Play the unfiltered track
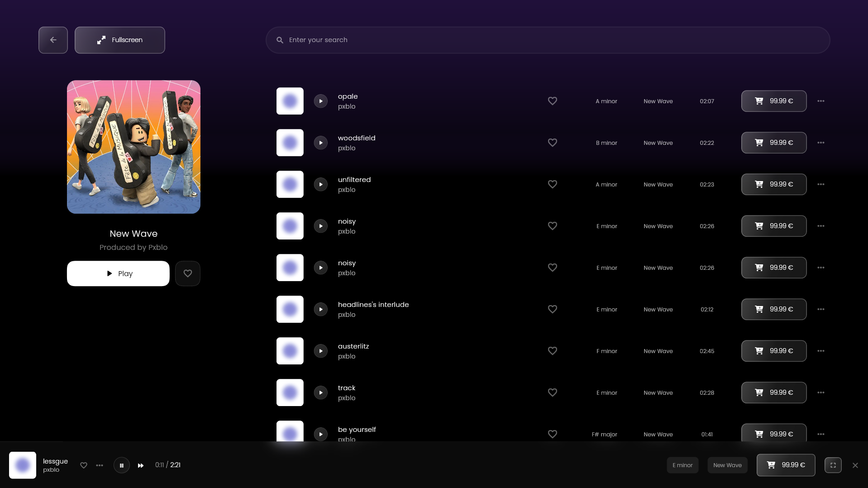 pyautogui.click(x=321, y=184)
